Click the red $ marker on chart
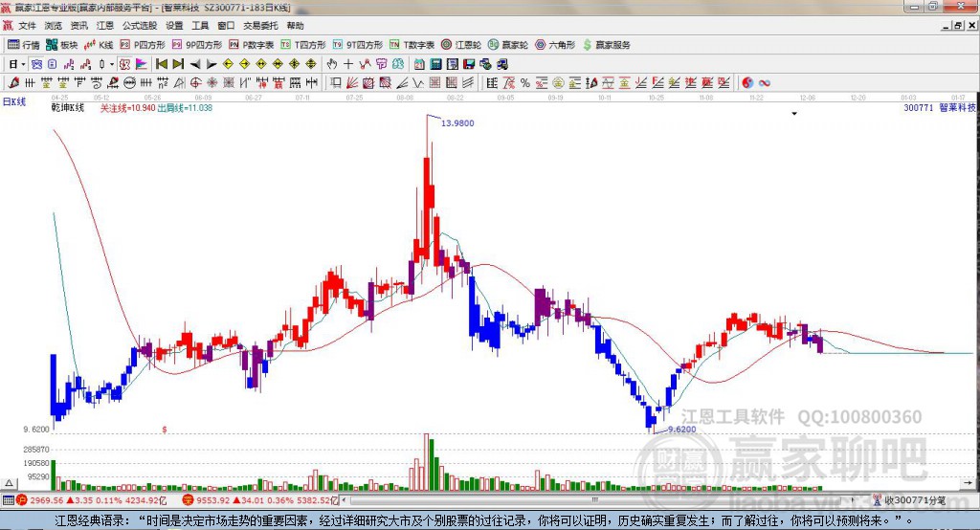Screen dimensions: 980x530 (165, 430)
